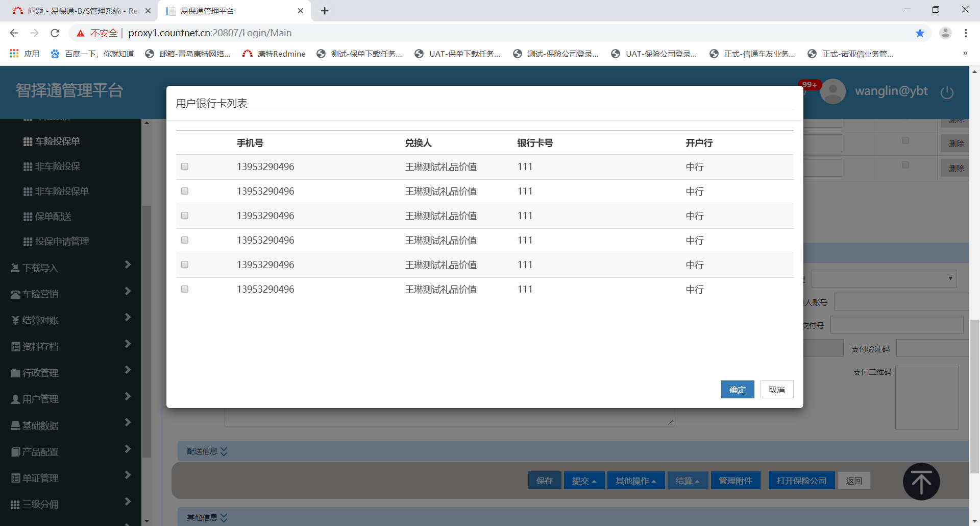This screenshot has height=526, width=980.
Task: Open new browser tab with plus
Action: pos(325,11)
